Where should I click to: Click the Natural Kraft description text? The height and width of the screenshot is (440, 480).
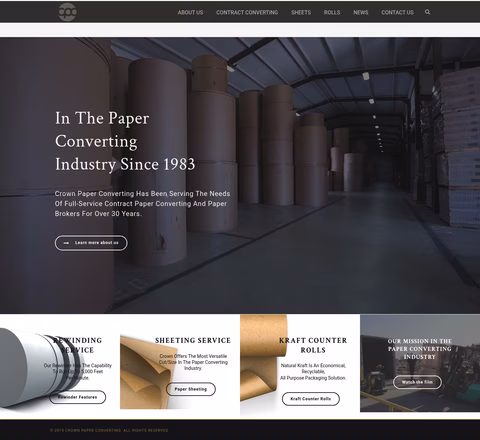pyautogui.click(x=313, y=372)
